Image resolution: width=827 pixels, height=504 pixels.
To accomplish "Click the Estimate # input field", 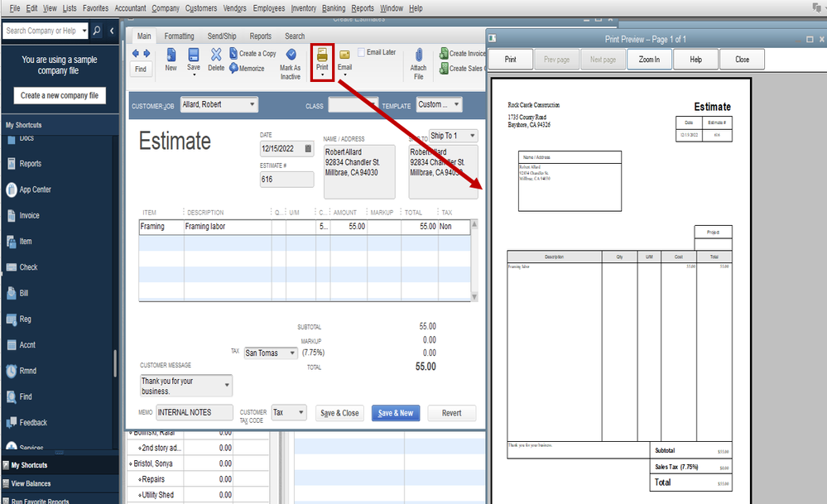I will [286, 180].
